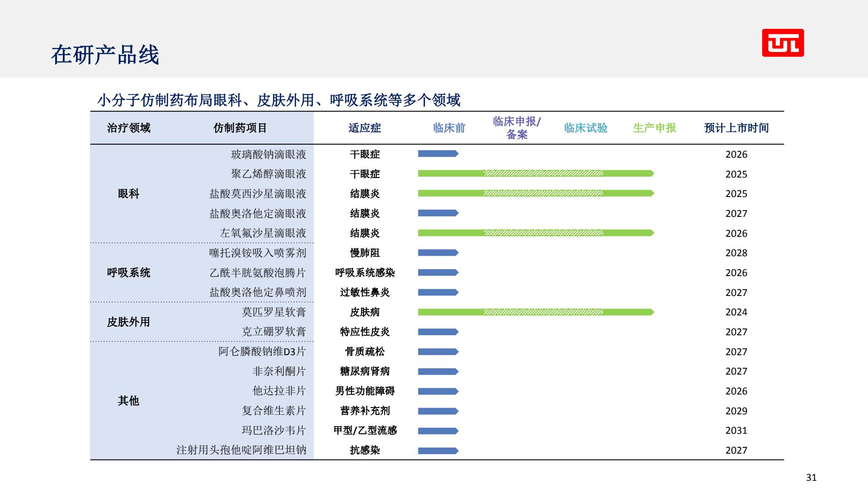Click launch year 2029 for 复合维生素片
Screen dimensions: 868x488
pyautogui.click(x=736, y=411)
